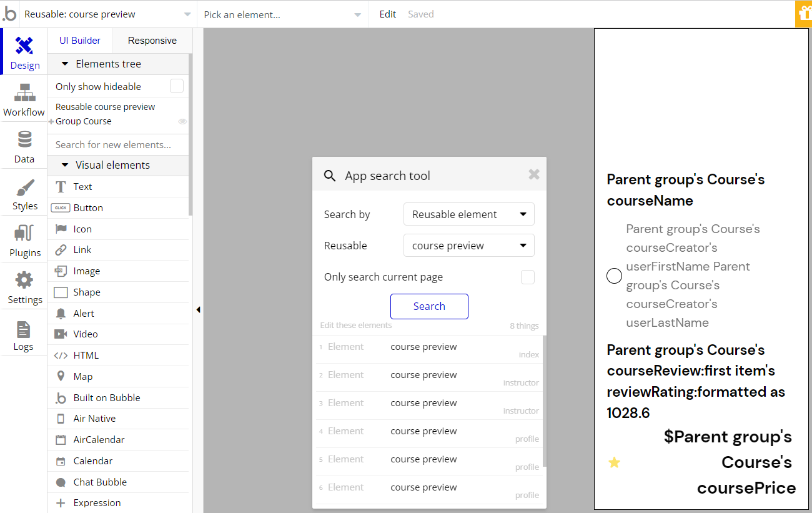Viewport: 812px width, 513px height.
Task: Open the Workflow tab icon
Action: coord(24,93)
